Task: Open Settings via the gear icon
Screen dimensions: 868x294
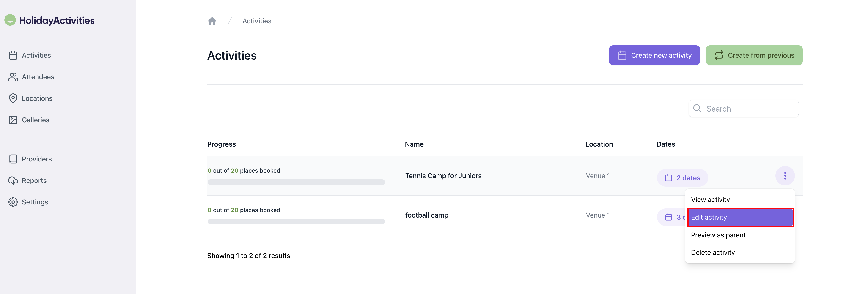Action: pos(13,202)
